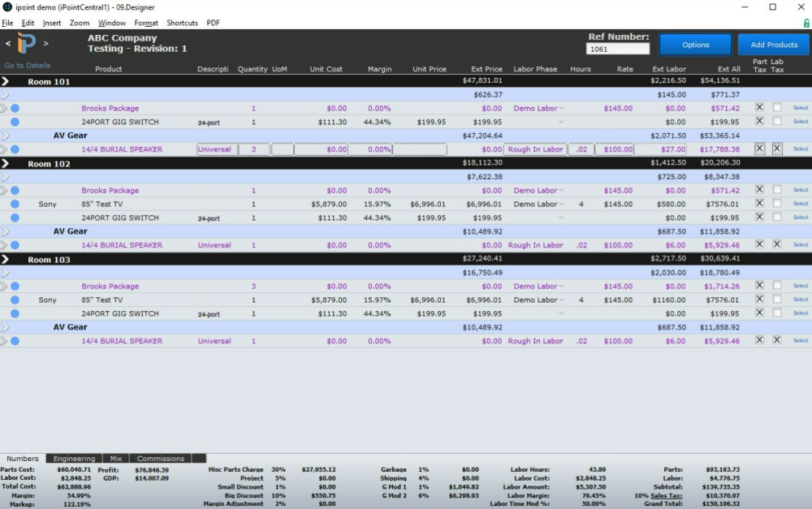Click Select on Room 102 Sony 85" Test TV row
The height and width of the screenshot is (509, 812).
coord(801,204)
